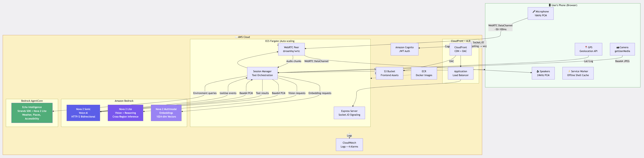Image resolution: width=644 pixels, height=158 pixels.
Task: Click the Session Manager Tool Orchestration box
Action: (262, 73)
